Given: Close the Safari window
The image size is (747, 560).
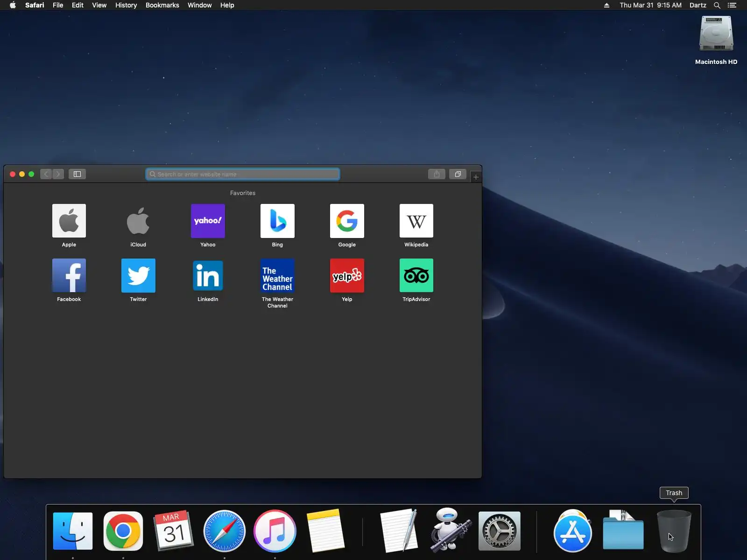Looking at the screenshot, I should 13,174.
